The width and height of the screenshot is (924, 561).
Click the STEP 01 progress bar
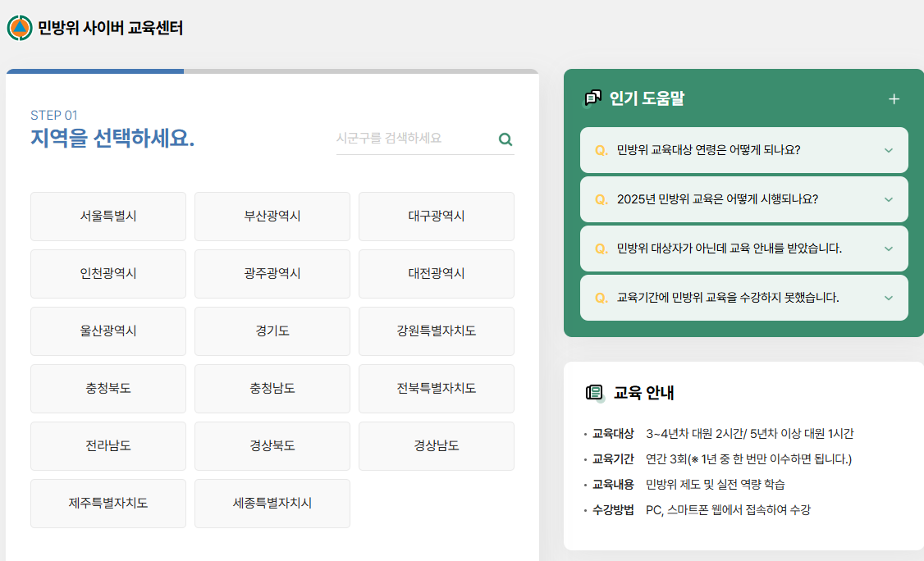tap(94, 72)
